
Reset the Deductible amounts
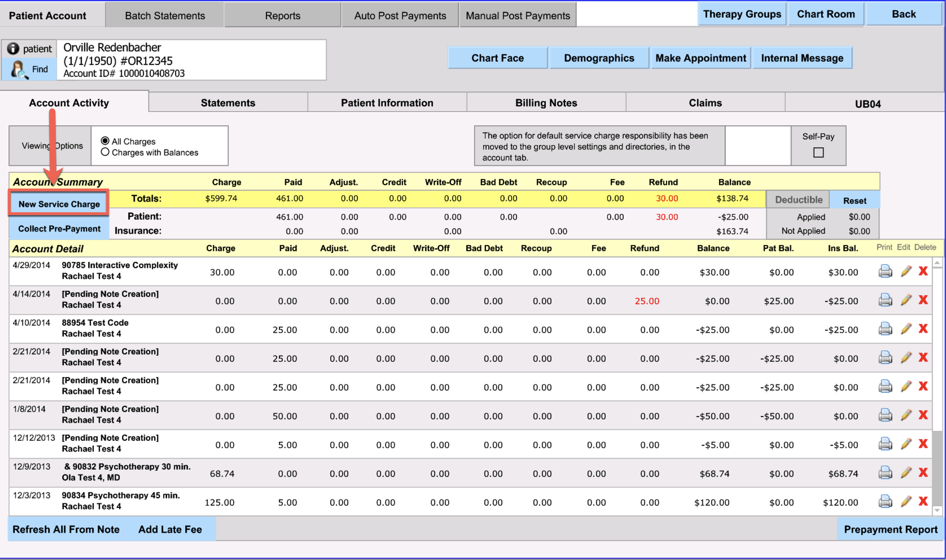855,200
